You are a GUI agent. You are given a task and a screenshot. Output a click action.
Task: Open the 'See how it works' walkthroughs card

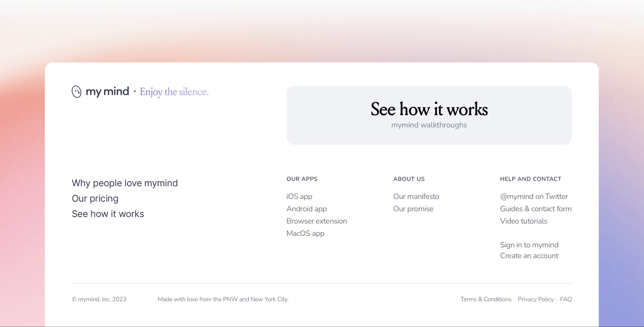429,115
